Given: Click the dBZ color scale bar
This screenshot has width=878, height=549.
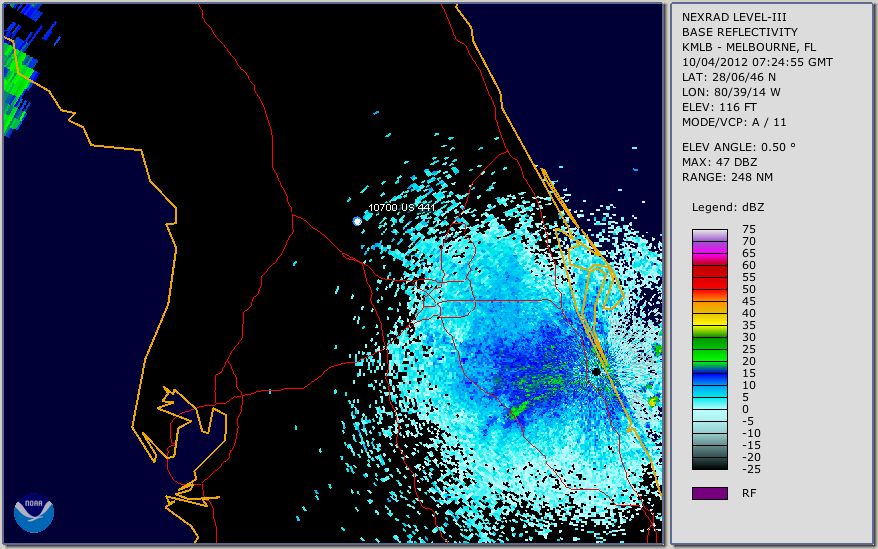Looking at the screenshot, I should coord(709,349).
